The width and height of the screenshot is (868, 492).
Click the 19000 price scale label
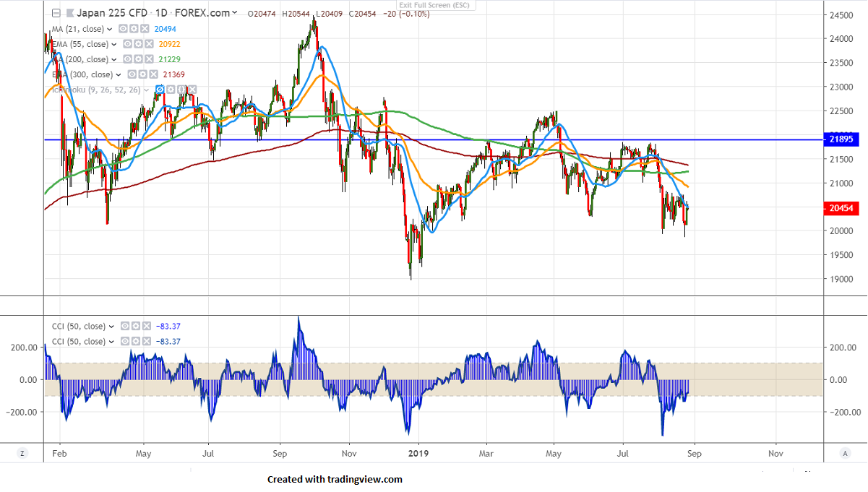click(842, 279)
